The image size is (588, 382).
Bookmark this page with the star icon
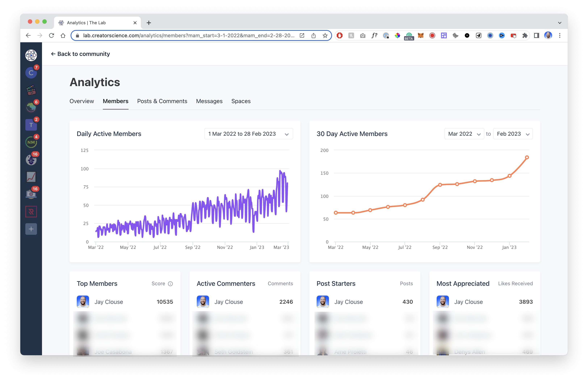coord(325,35)
